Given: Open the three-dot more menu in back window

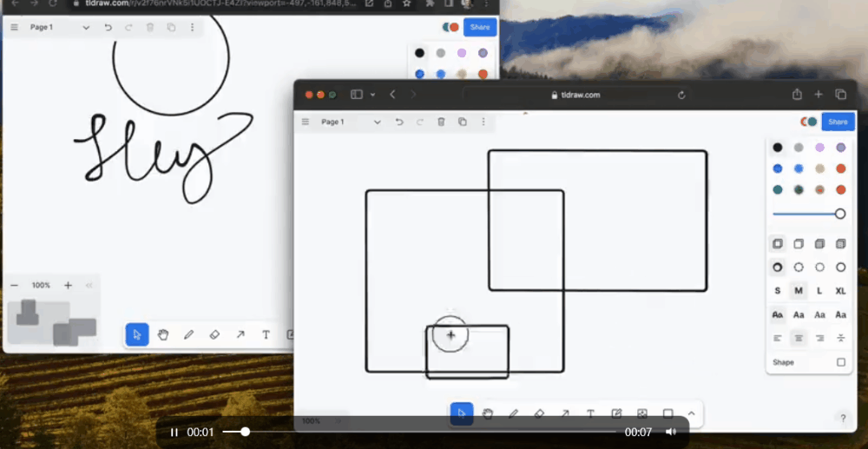Looking at the screenshot, I should 192,27.
